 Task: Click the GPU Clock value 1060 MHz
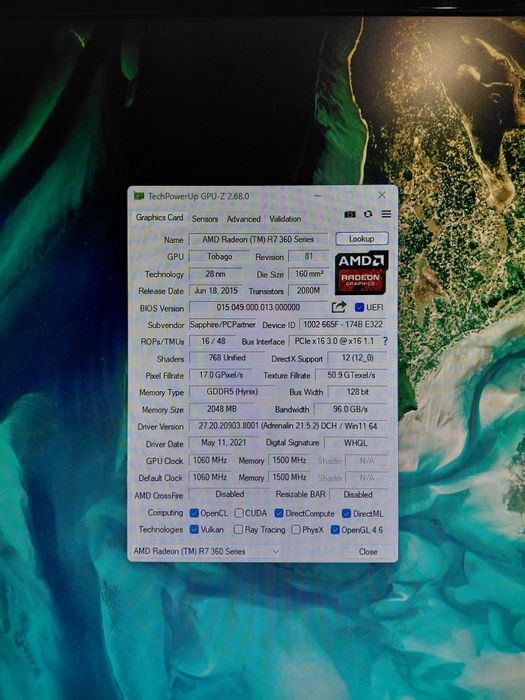pyautogui.click(x=210, y=460)
